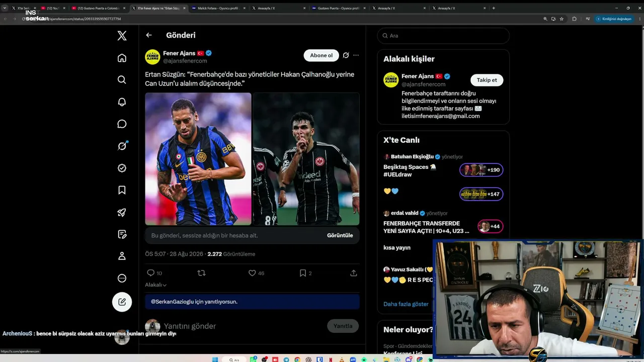This screenshot has height=362, width=644.
Task: Open the Explore search icon in sidebar
Action: point(122,80)
